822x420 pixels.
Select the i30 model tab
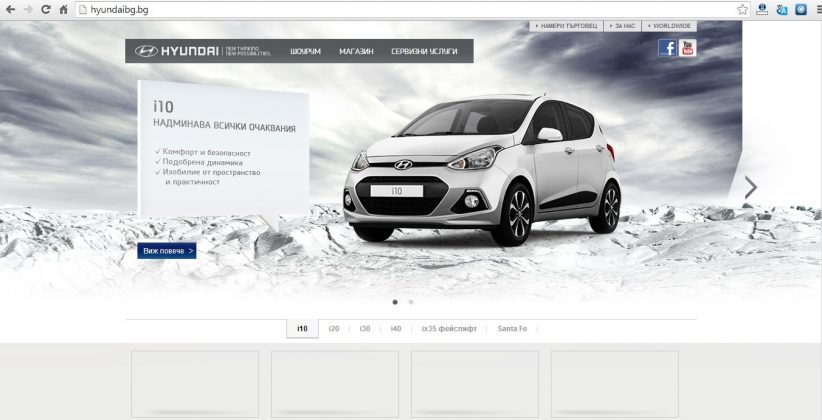pyautogui.click(x=365, y=329)
